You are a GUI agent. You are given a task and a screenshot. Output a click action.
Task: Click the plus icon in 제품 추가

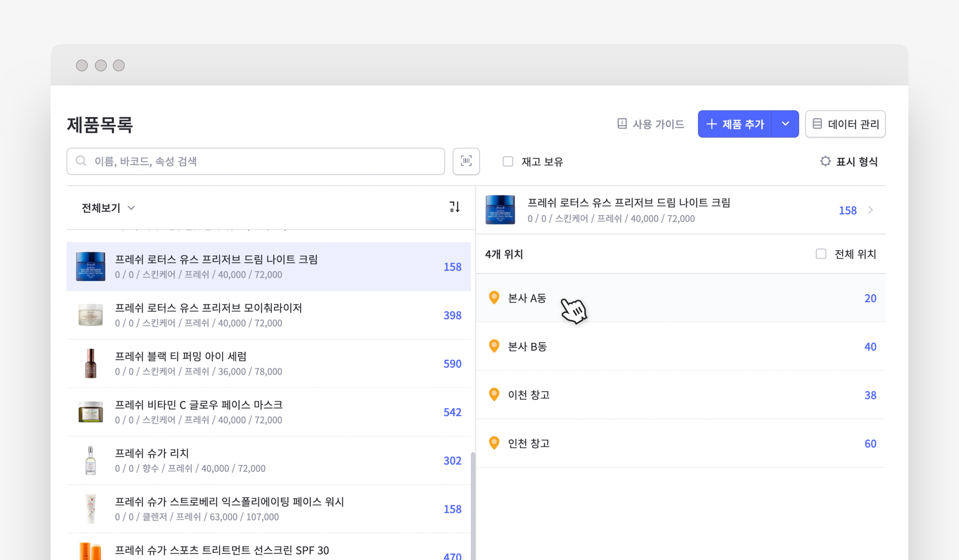[712, 124]
